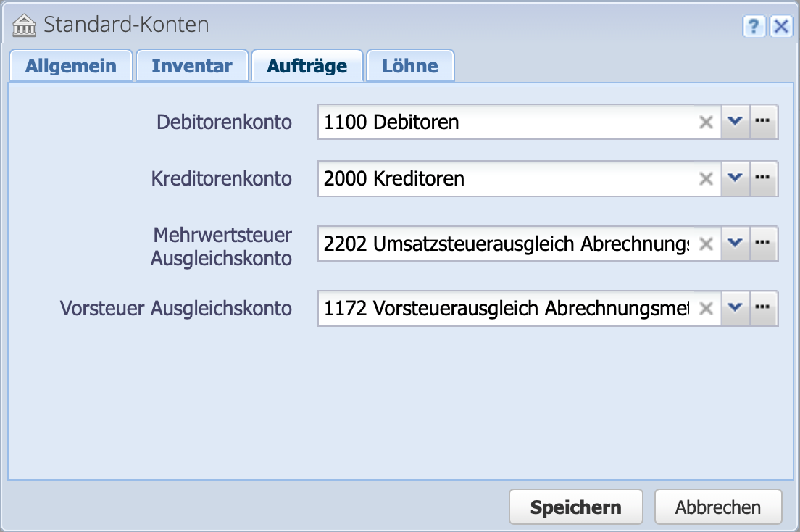The height and width of the screenshot is (532, 800).
Task: Open the Kreditorenkonto account dropdown
Action: pos(735,178)
